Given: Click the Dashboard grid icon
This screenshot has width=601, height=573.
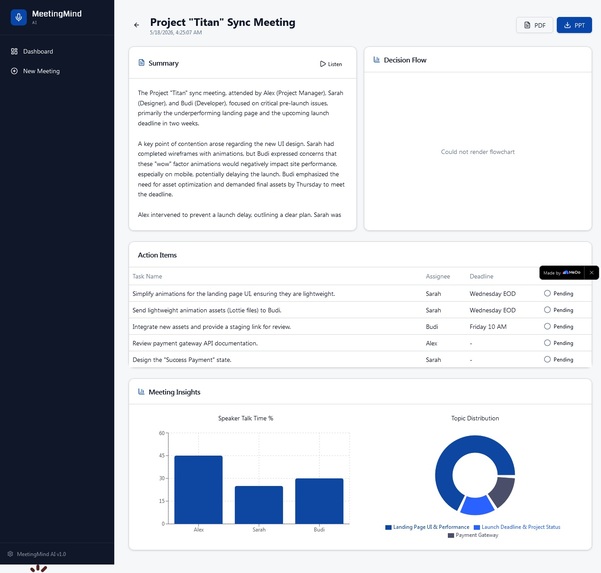Looking at the screenshot, I should [14, 51].
